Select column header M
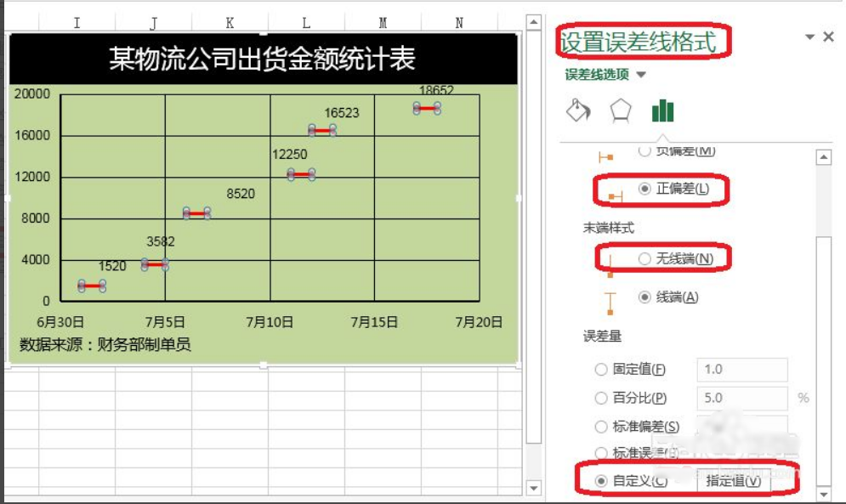The image size is (846, 504). 383,23
